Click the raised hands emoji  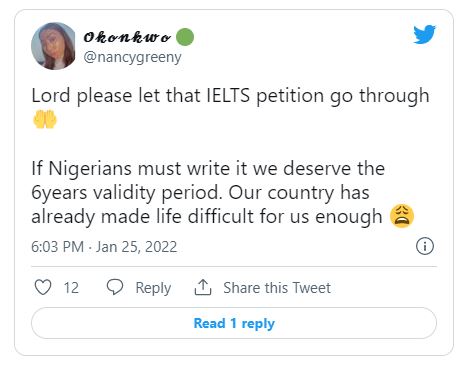pos(45,119)
